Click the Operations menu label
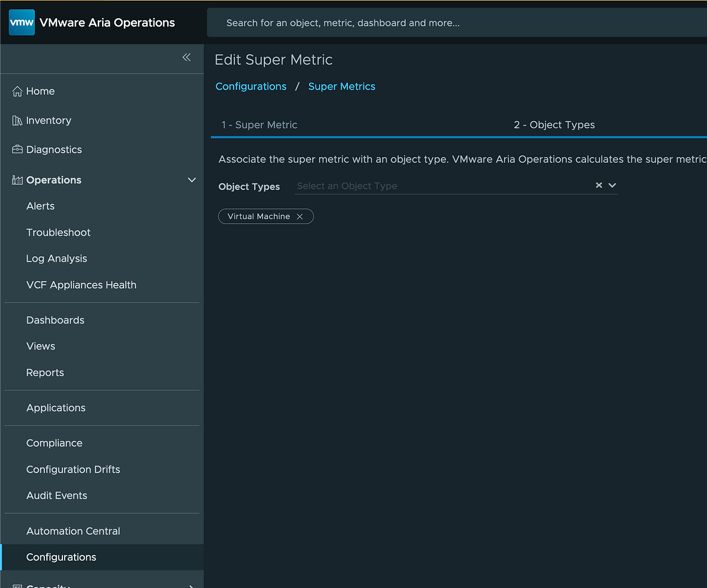This screenshot has width=707, height=588. tap(54, 180)
